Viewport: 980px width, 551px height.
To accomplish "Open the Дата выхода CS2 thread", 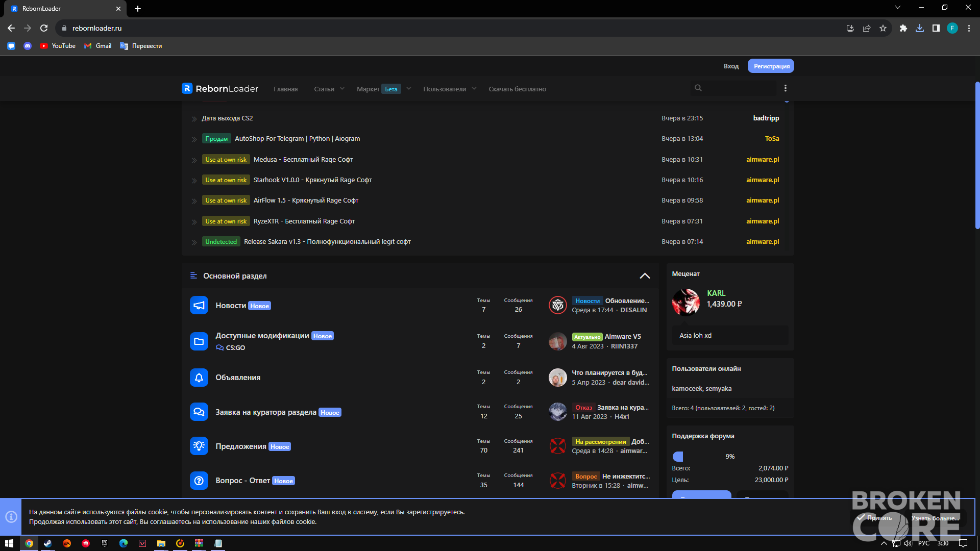I will point(227,118).
